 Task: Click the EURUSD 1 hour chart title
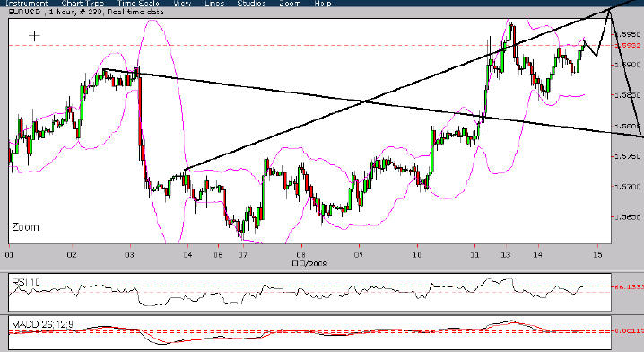[x=86, y=12]
